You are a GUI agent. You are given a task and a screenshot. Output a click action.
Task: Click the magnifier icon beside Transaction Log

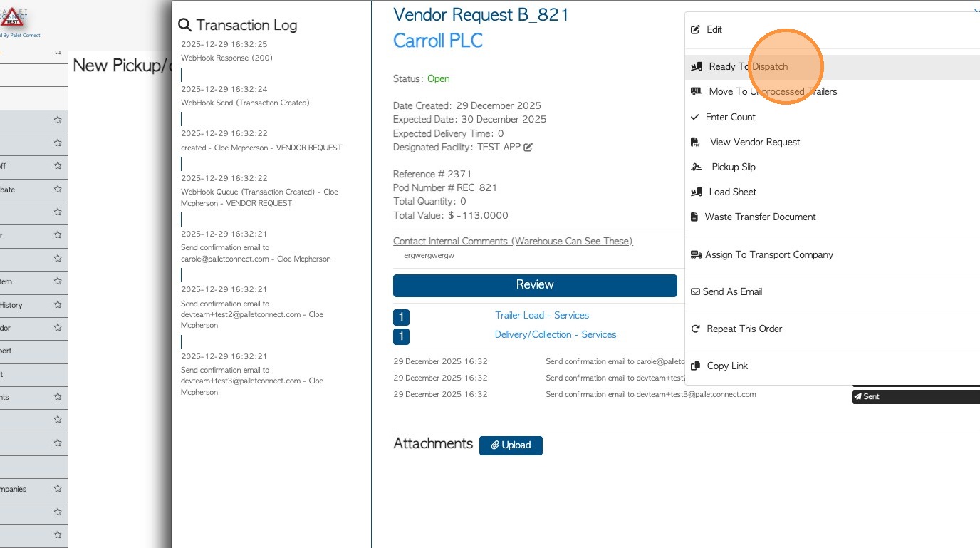tap(185, 26)
